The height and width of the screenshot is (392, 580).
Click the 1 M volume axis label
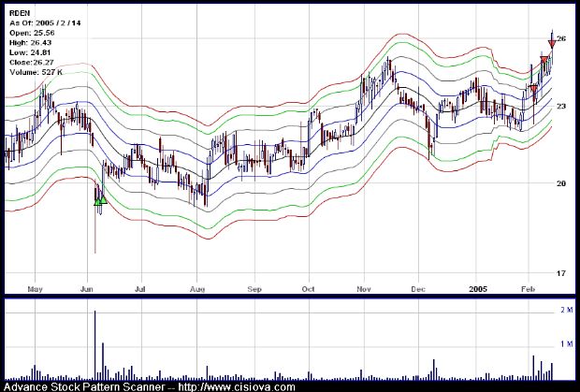coord(566,344)
